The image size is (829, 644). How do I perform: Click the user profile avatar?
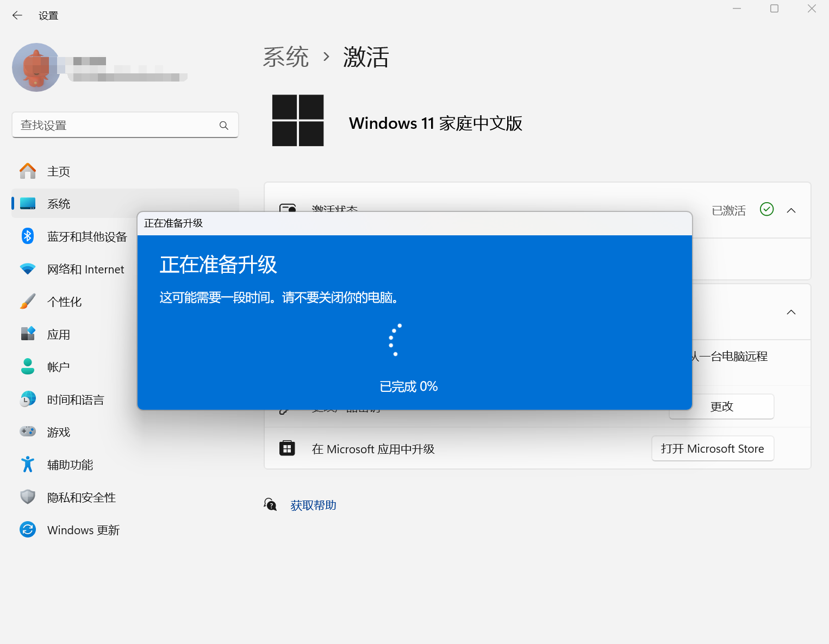pos(36,67)
